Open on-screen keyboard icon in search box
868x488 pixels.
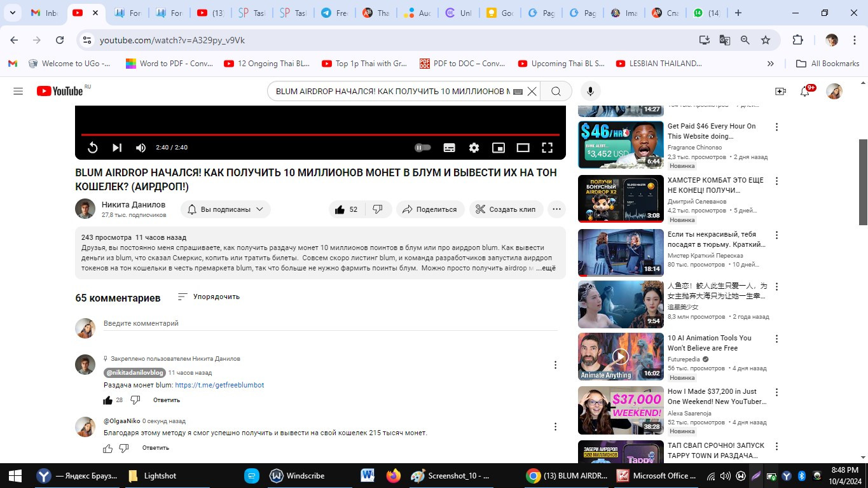(x=518, y=92)
